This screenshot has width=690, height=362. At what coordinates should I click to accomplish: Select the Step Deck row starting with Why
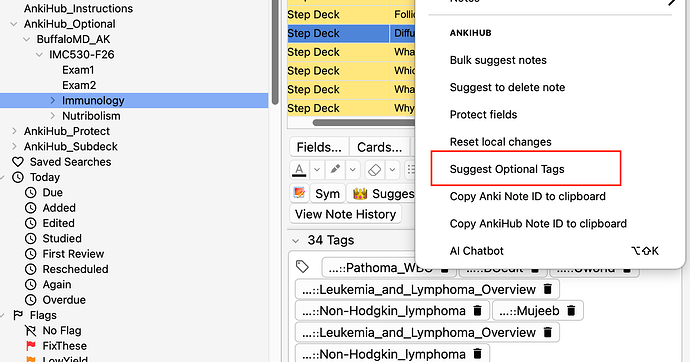coord(351,108)
